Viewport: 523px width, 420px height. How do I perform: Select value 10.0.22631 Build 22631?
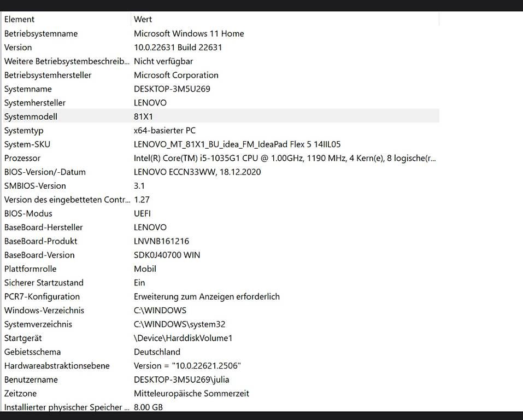[178, 48]
